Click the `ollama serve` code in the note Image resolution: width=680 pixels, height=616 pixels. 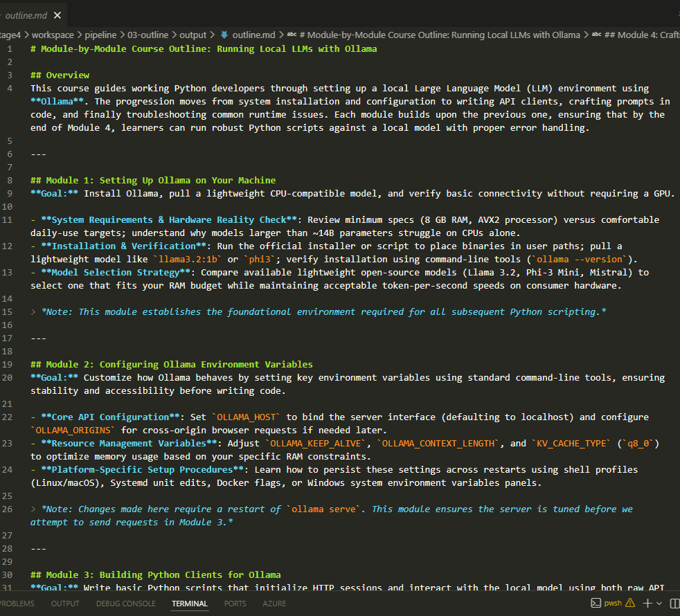coord(323,509)
